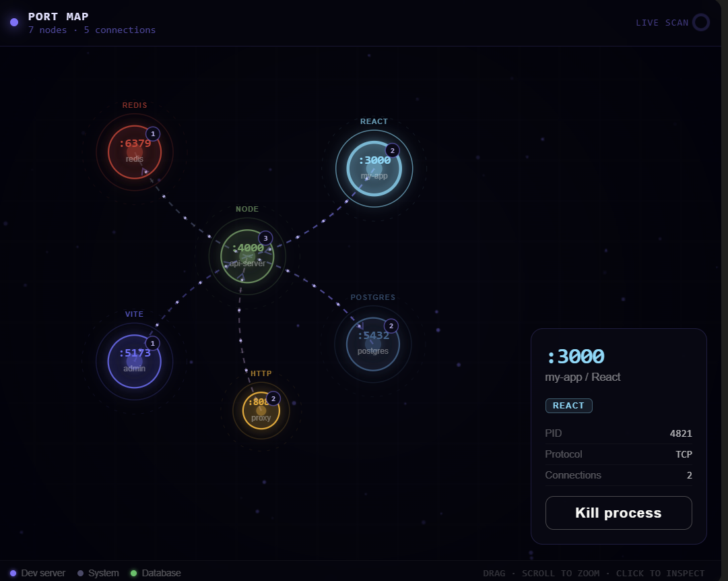The height and width of the screenshot is (581, 728).
Task: Toggle the Dev server legend filter
Action: 38,573
